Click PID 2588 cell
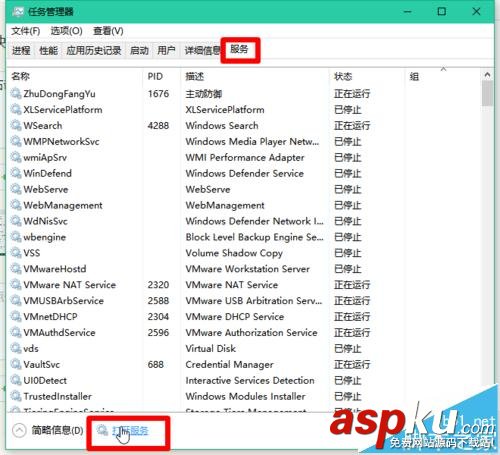Screen dimensions: 500x455 158,301
